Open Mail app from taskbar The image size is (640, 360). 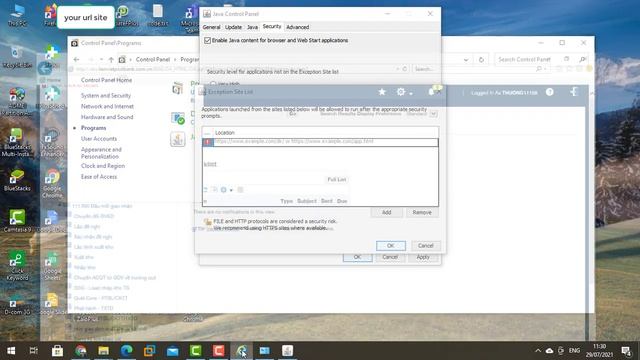[x=173, y=351]
